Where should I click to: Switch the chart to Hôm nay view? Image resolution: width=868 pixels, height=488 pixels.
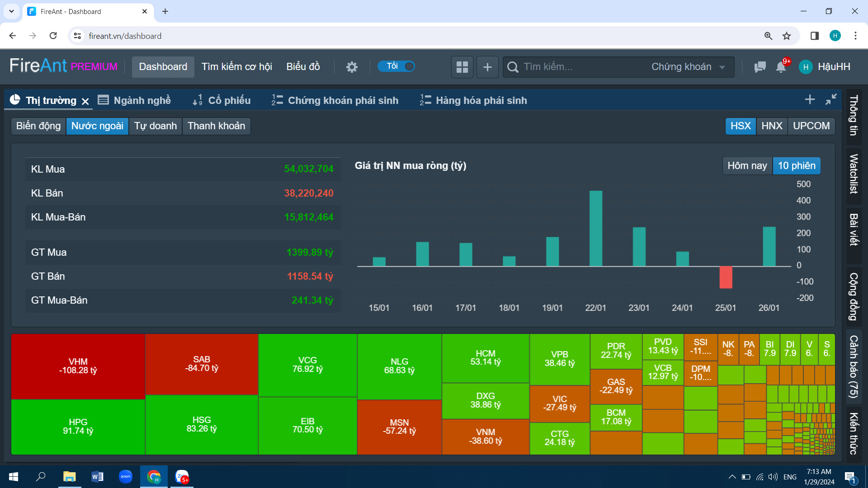coord(747,166)
